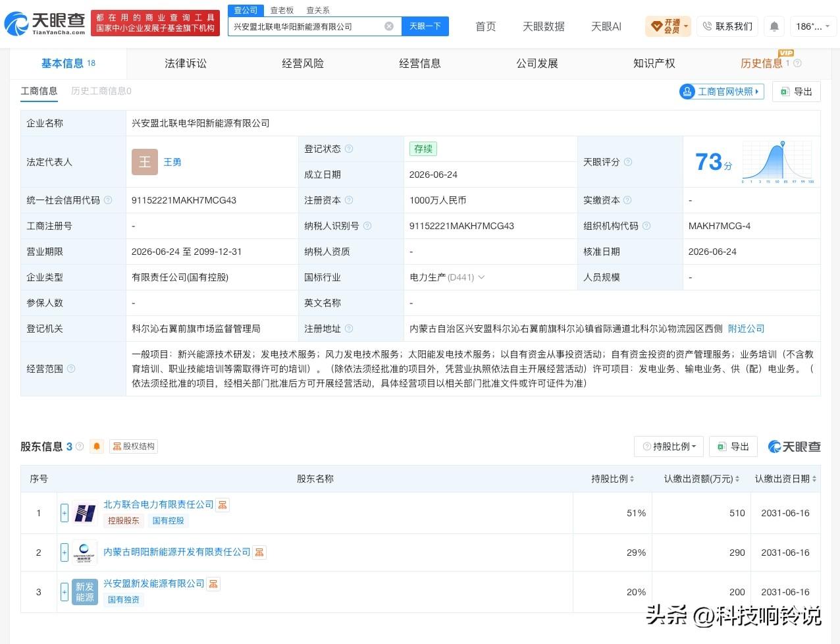Click the 王 avatar of legal representative
Screen dimensions: 840x644
click(x=145, y=162)
